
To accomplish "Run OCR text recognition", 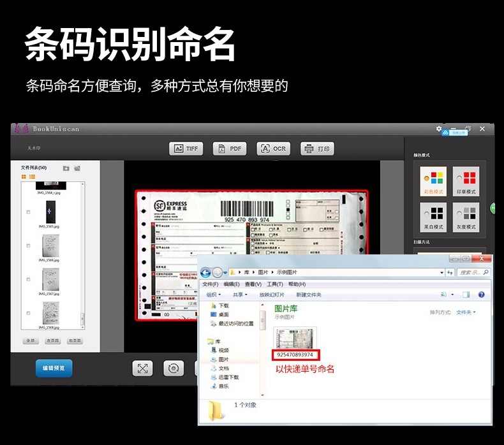I will click(x=273, y=149).
